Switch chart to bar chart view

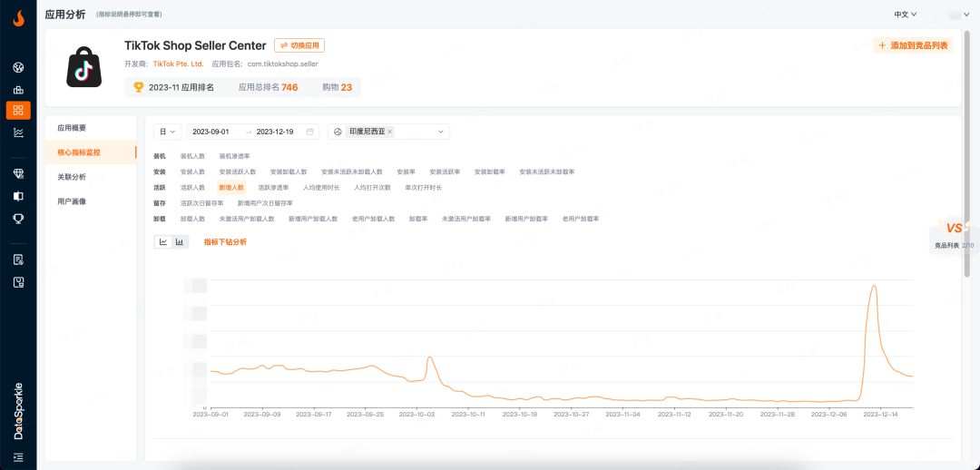[180, 242]
